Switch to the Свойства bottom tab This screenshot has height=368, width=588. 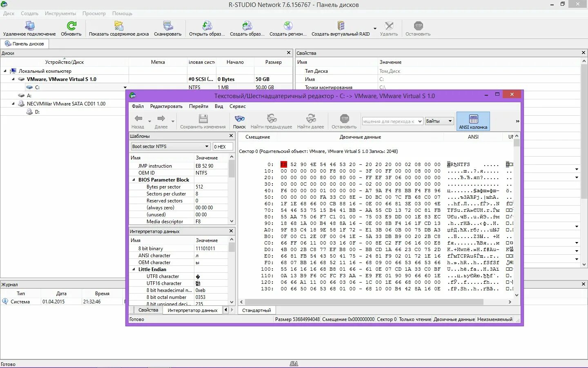[148, 310]
